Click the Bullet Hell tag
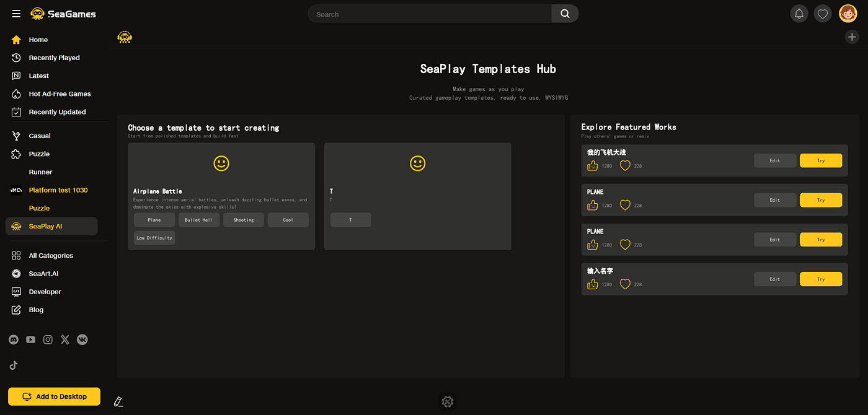The height and width of the screenshot is (415, 868). (x=199, y=220)
